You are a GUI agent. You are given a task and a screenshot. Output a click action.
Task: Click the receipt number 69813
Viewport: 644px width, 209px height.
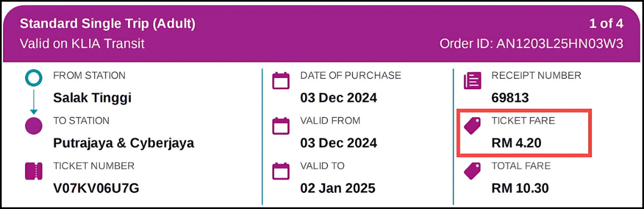tap(510, 98)
